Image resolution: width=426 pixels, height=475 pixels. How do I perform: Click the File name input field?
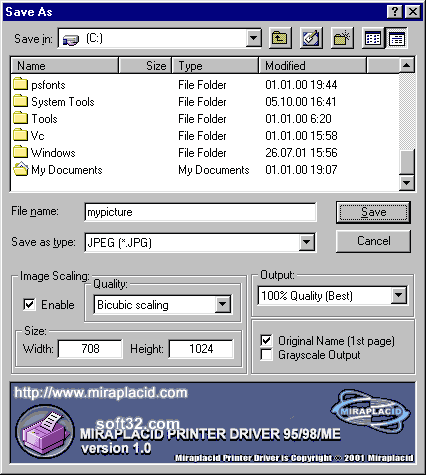pyautogui.click(x=200, y=212)
